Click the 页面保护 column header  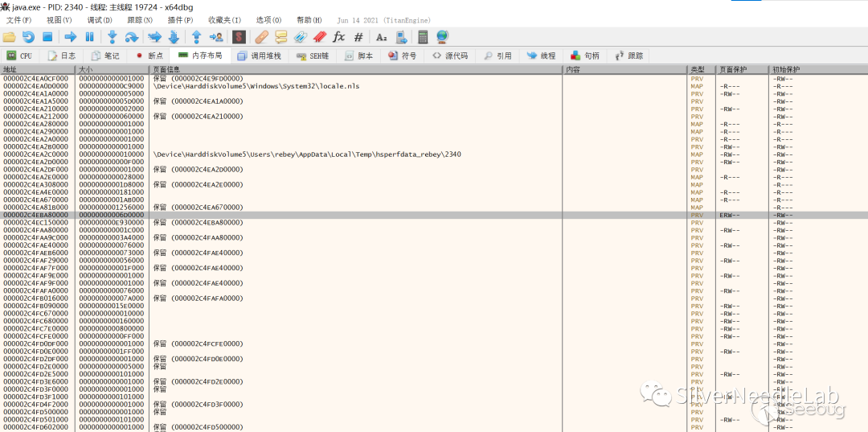tap(732, 70)
